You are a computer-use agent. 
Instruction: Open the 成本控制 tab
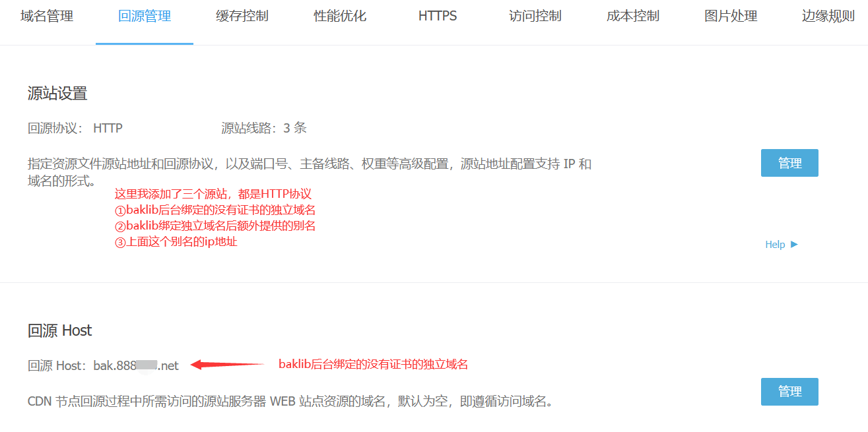[x=633, y=16]
